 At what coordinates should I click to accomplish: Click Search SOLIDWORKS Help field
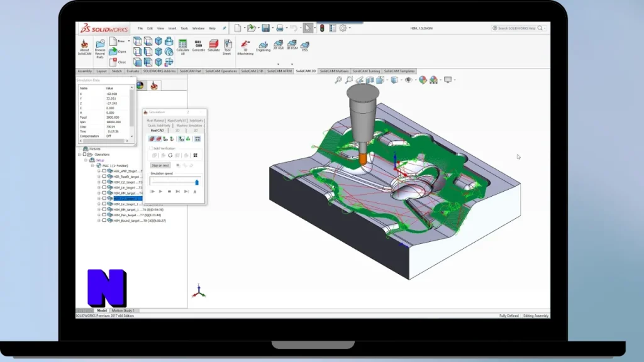tap(518, 28)
